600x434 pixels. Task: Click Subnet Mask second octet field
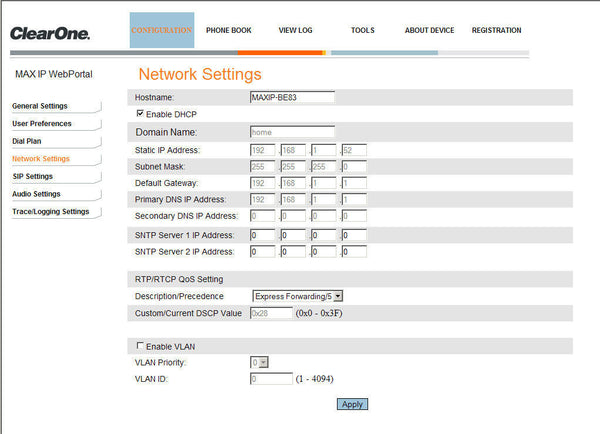[293, 166]
